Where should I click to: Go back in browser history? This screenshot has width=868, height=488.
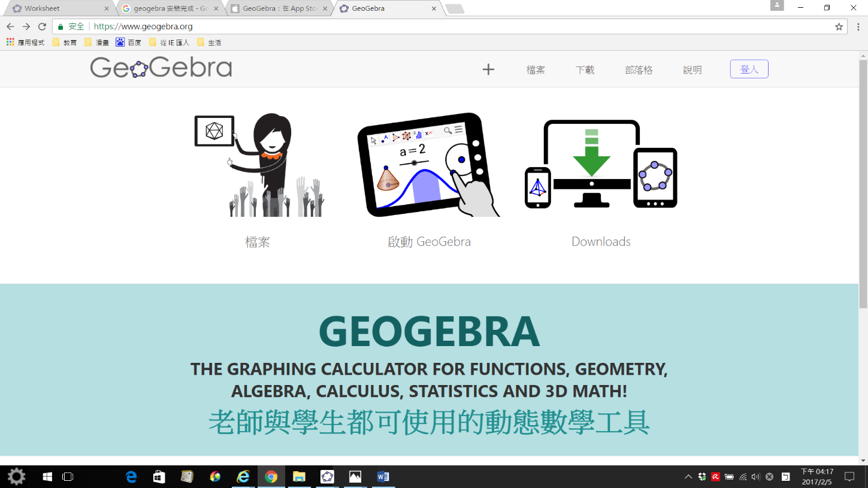click(x=10, y=26)
